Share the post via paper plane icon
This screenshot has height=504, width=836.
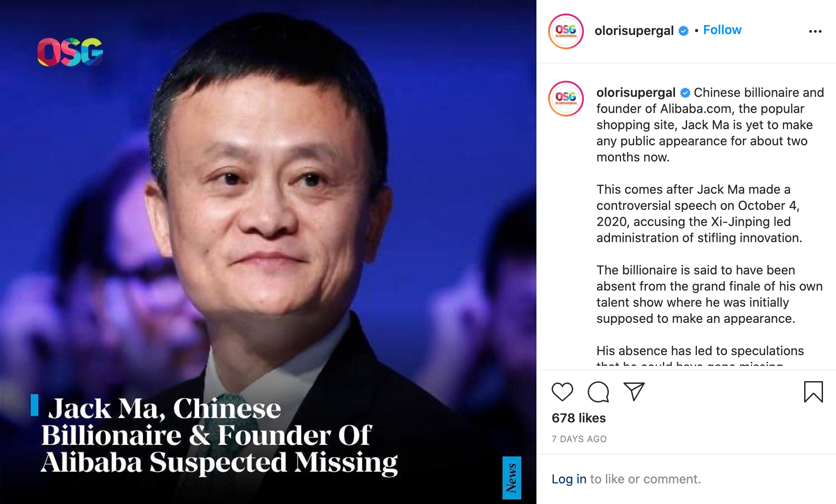[x=634, y=392]
